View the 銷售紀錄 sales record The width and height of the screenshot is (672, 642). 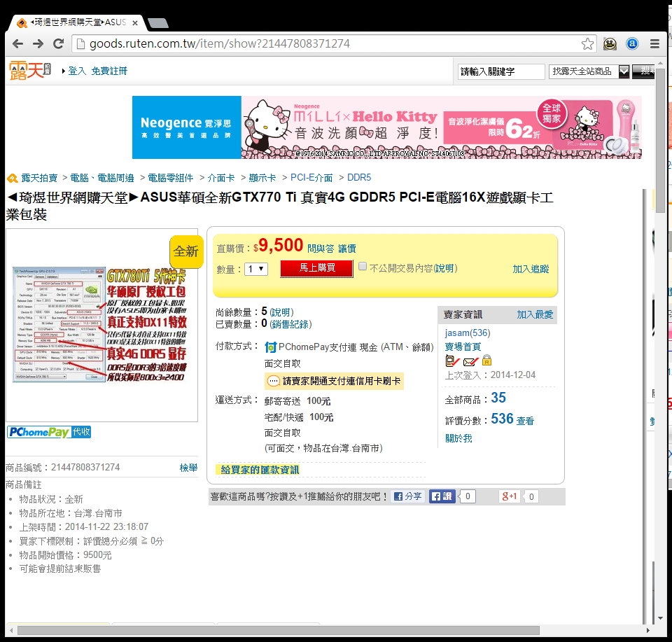tap(290, 324)
